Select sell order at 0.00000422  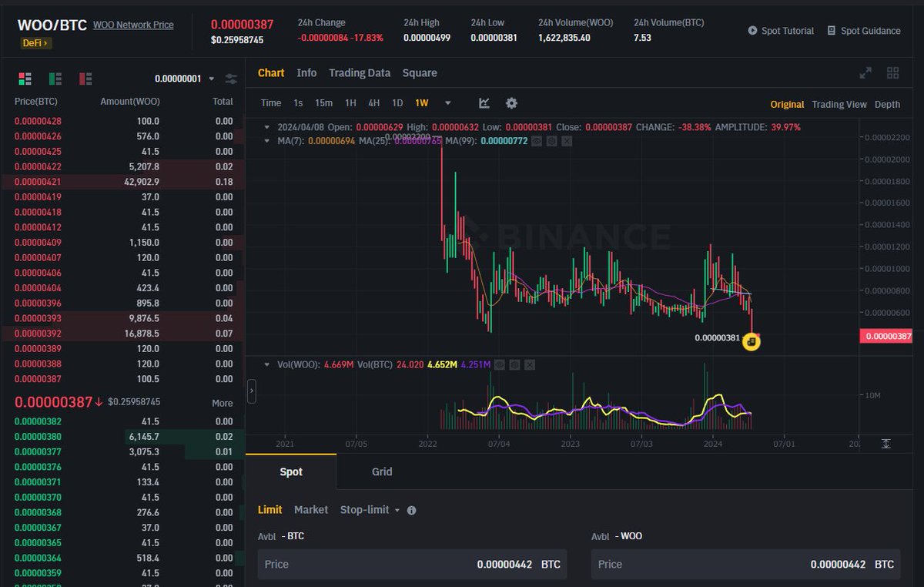(123, 166)
